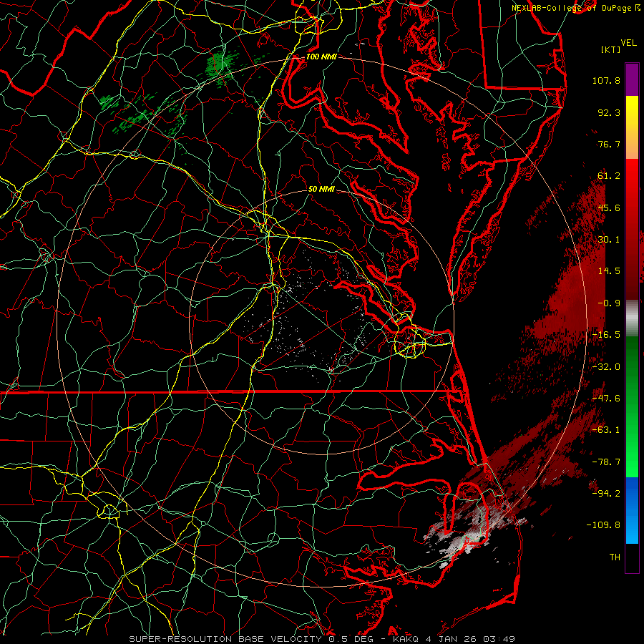Select the VEL legend title
This screenshot has height=644, width=644.
point(628,43)
